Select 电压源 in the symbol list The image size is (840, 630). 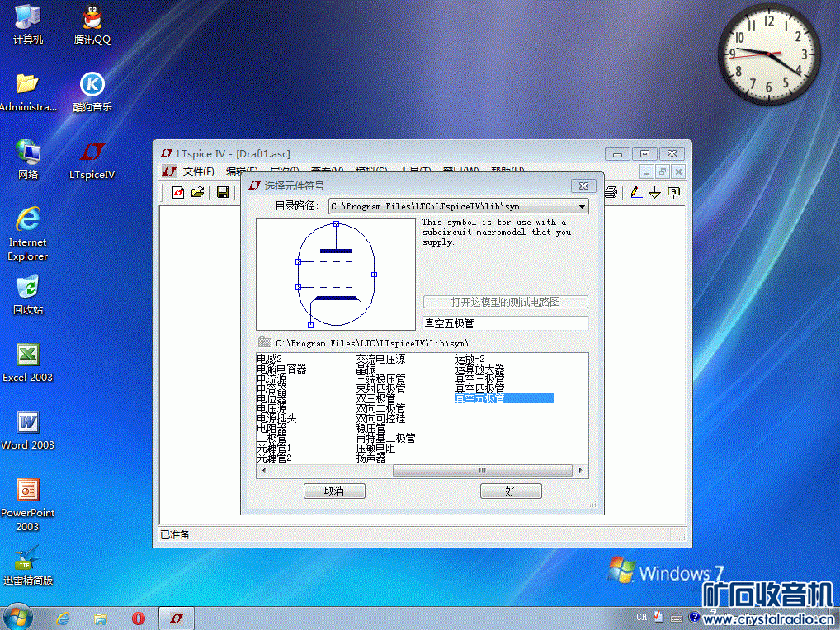(x=271, y=408)
